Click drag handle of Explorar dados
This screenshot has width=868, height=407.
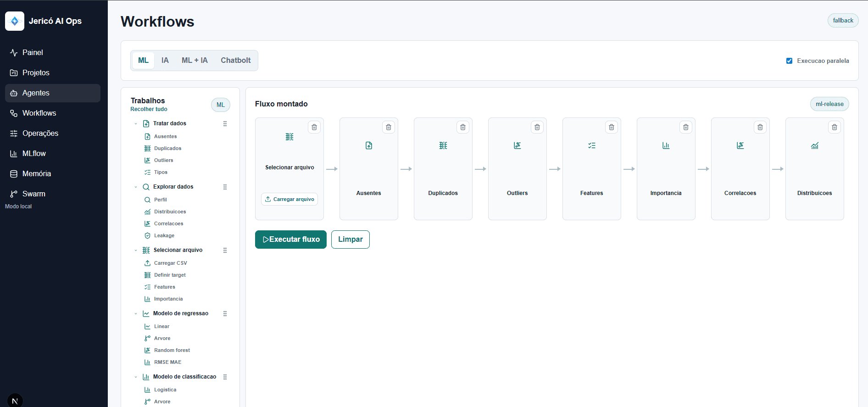pyautogui.click(x=225, y=187)
